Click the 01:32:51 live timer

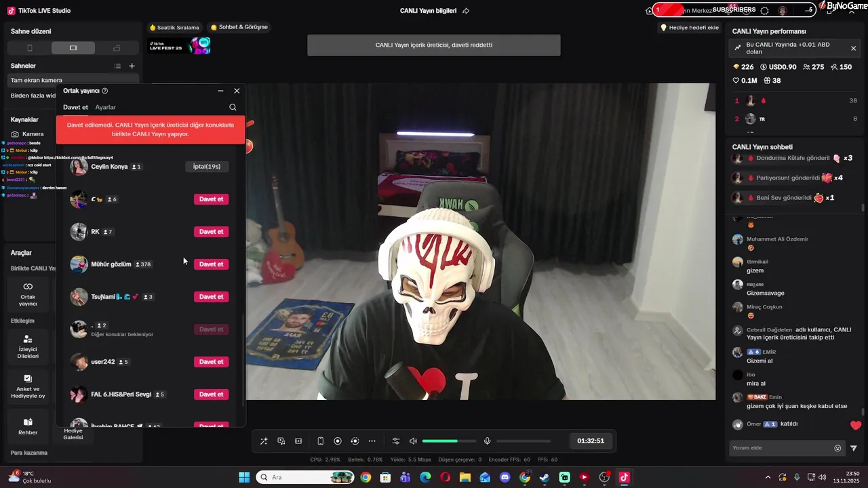[591, 441]
